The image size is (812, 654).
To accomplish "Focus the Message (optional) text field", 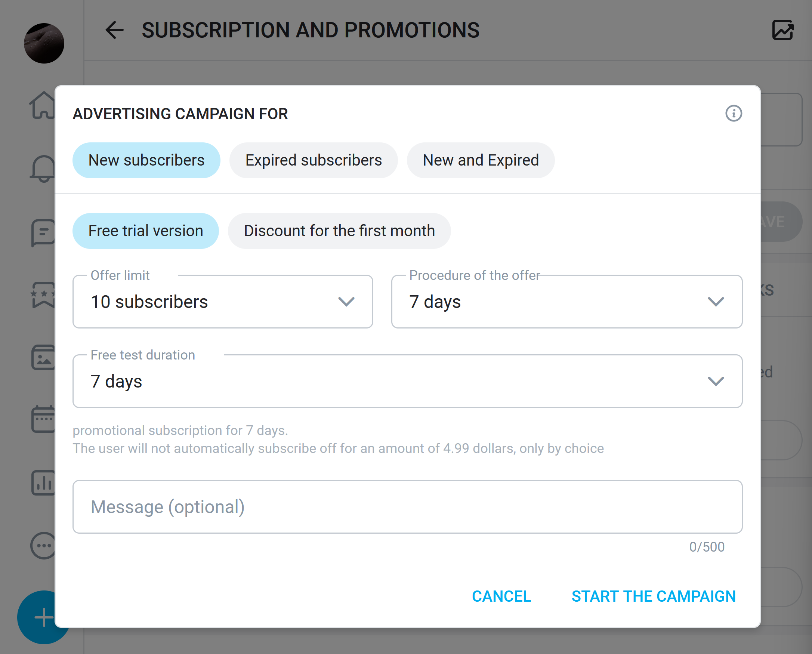I will click(x=407, y=507).
